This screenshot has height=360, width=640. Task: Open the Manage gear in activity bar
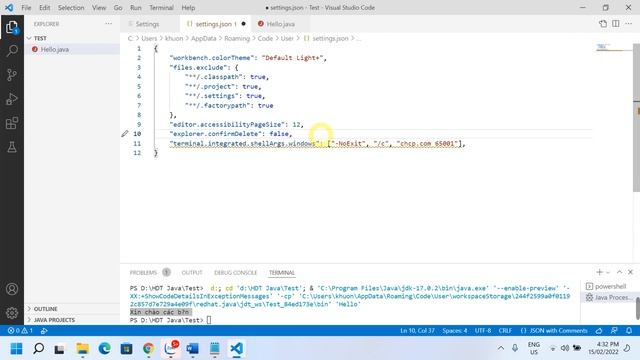pyautogui.click(x=12, y=313)
